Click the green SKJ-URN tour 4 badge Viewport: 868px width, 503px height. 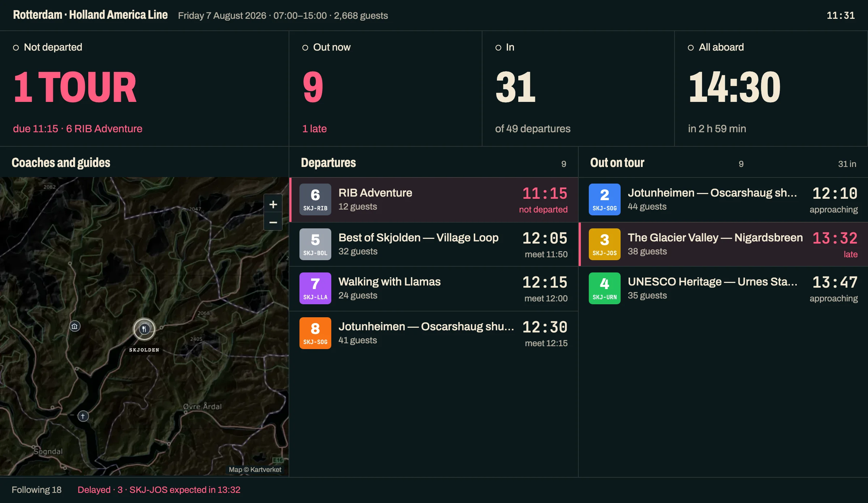point(605,288)
